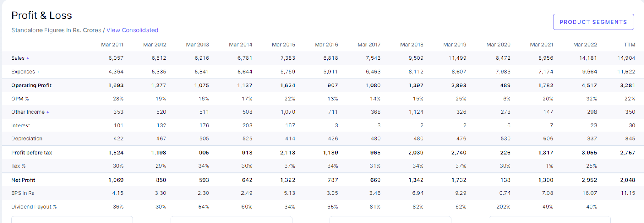
Task: Select the Profit before tax row label
Action: [31, 153]
